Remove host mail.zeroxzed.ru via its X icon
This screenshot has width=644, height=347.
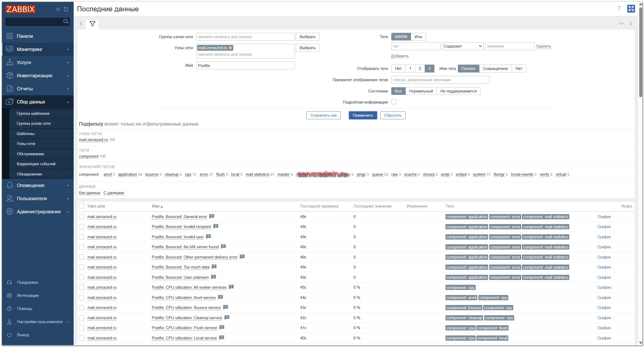pos(230,48)
